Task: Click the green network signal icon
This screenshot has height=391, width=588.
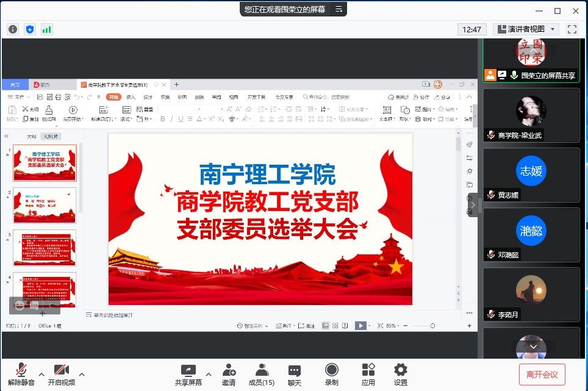Action: coord(46,29)
